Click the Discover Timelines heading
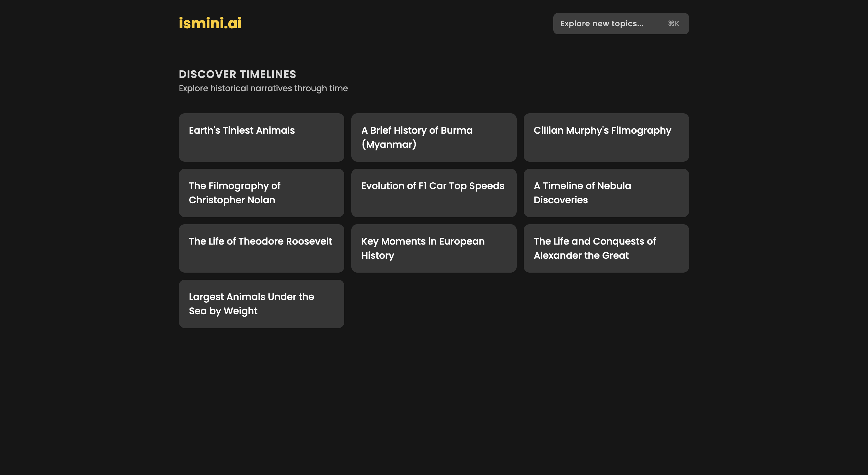The height and width of the screenshot is (475, 868). tap(237, 74)
